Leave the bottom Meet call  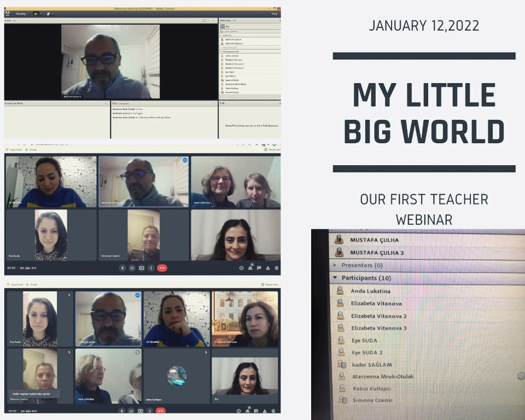pos(162,411)
